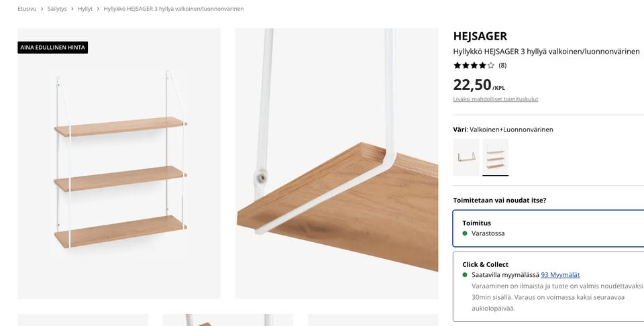
Task: Open Lisäksi mahdolliset toimituskulut link
Action: [496, 99]
